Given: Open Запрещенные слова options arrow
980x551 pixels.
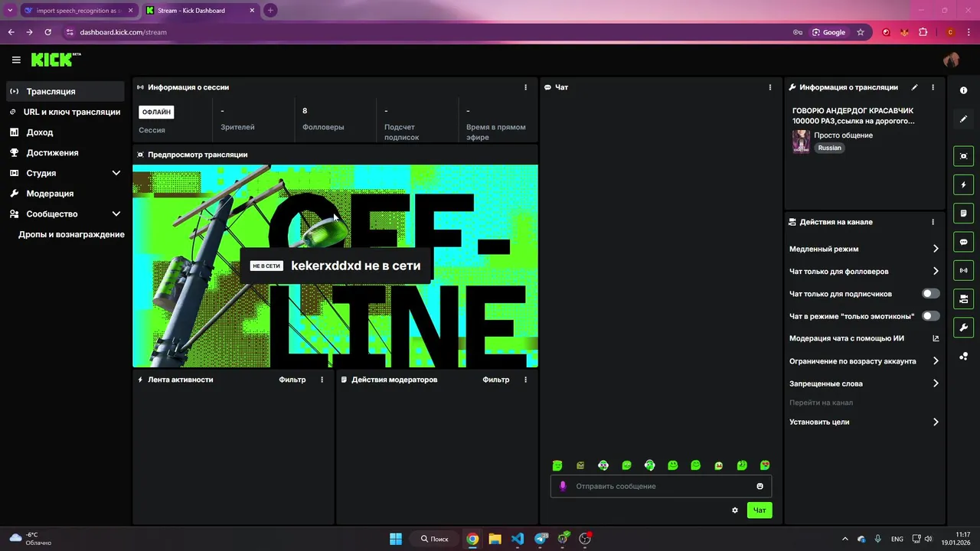Looking at the screenshot, I should [x=936, y=383].
